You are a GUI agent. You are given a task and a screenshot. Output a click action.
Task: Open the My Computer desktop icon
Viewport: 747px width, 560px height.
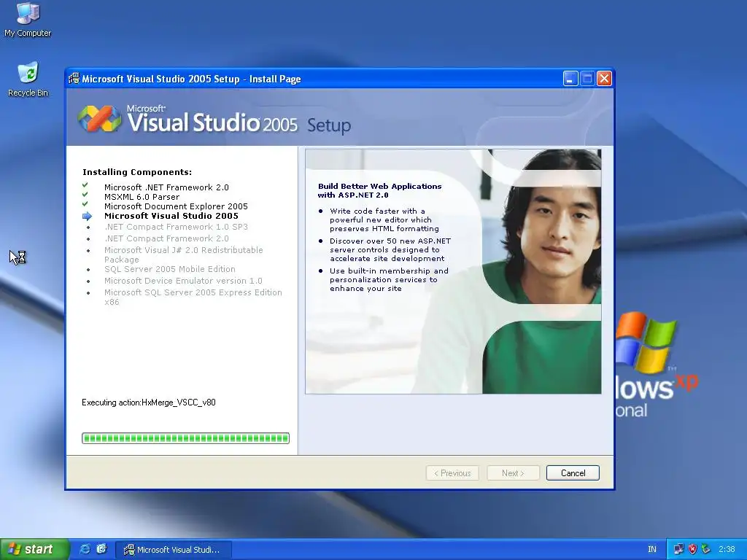tap(28, 19)
